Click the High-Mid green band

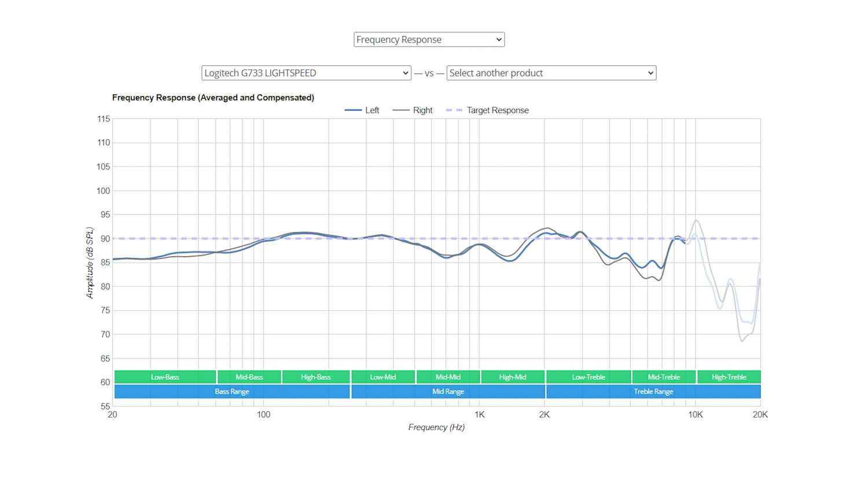pos(513,377)
